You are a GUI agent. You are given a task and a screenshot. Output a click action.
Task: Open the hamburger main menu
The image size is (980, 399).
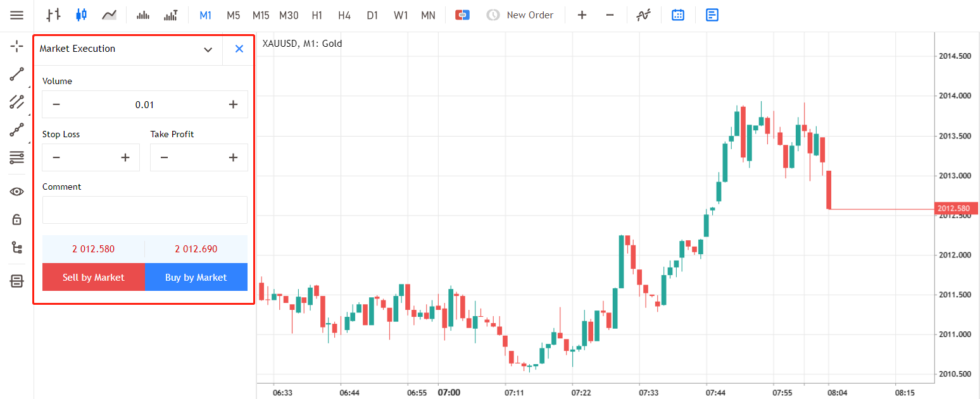17,15
